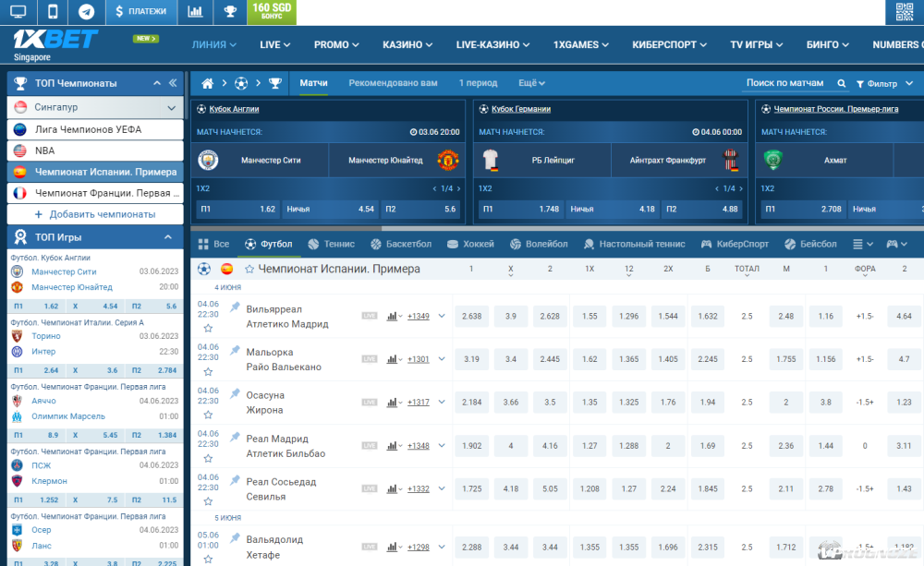Open the КАЗИНО menu
Viewport: 924px width, 566px height.
pos(407,44)
